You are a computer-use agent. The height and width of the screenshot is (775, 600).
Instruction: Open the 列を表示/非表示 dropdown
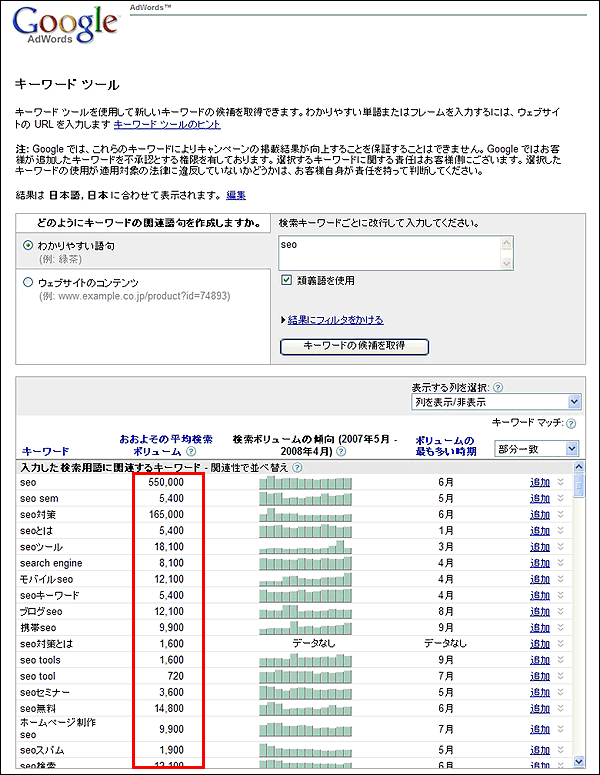point(495,402)
